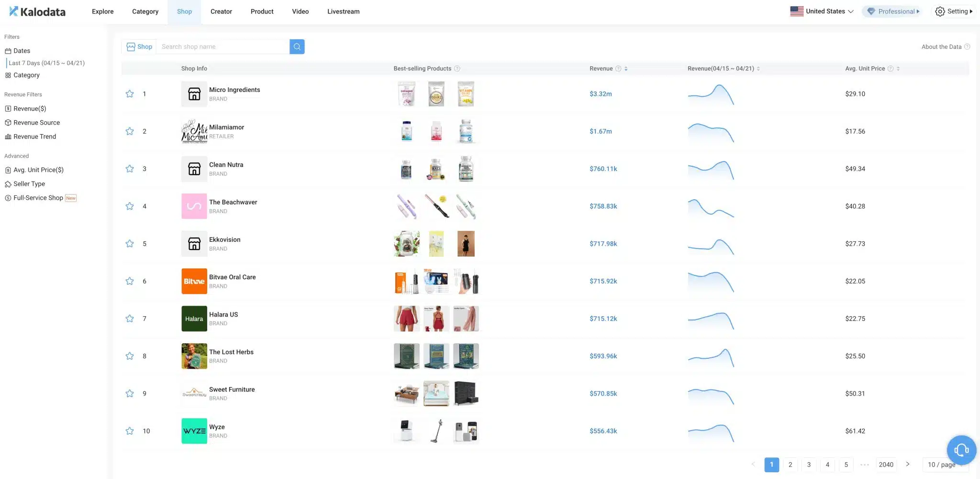Click the Wyze teal logo

pyautogui.click(x=194, y=431)
